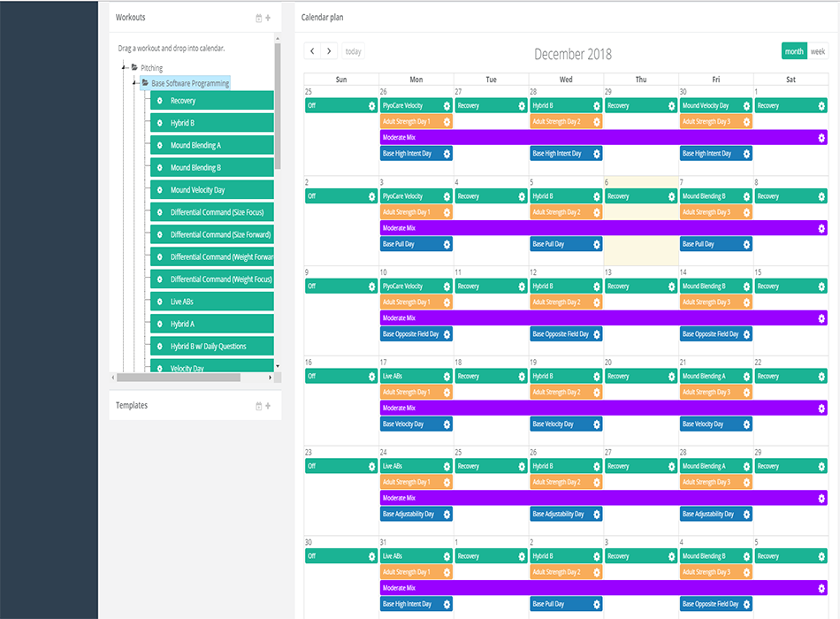Select Base Software Programming tree node
Screen dimensions: 840x619
point(189,83)
